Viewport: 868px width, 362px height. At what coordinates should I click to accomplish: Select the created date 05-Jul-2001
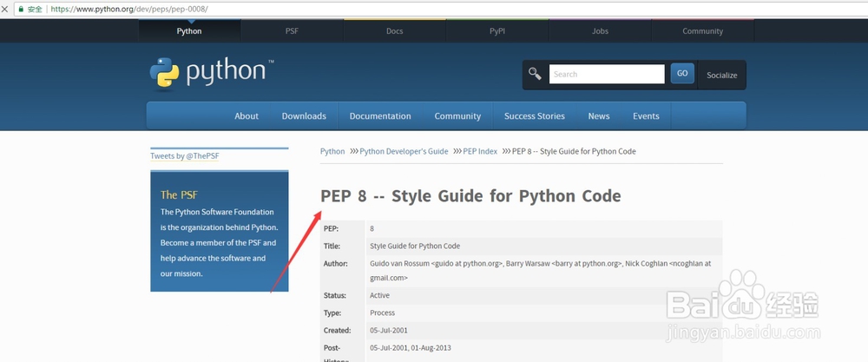coord(389,331)
